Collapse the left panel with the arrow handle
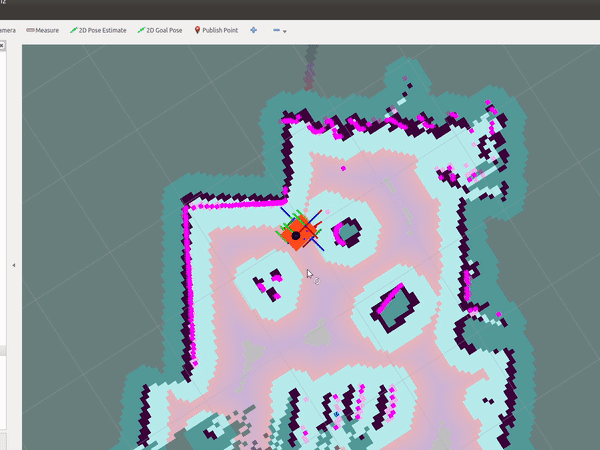 [14, 265]
